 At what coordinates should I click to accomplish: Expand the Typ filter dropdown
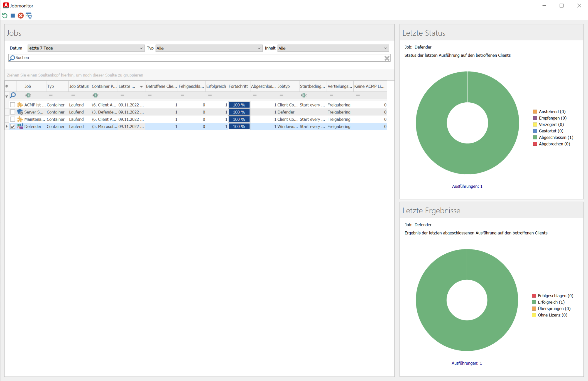[259, 48]
